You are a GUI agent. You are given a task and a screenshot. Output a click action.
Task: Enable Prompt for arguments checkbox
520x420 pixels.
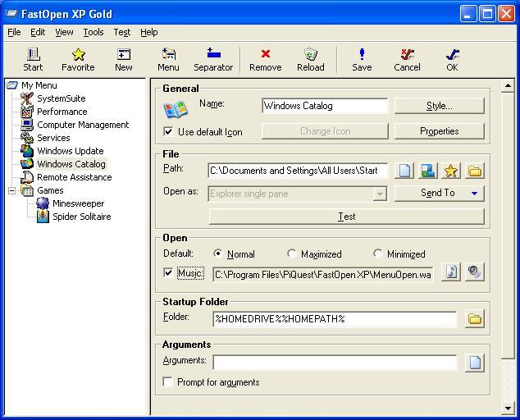pos(168,381)
